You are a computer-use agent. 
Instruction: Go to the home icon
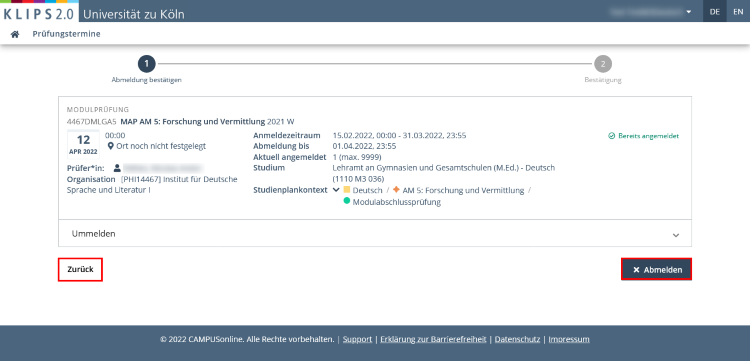15,34
